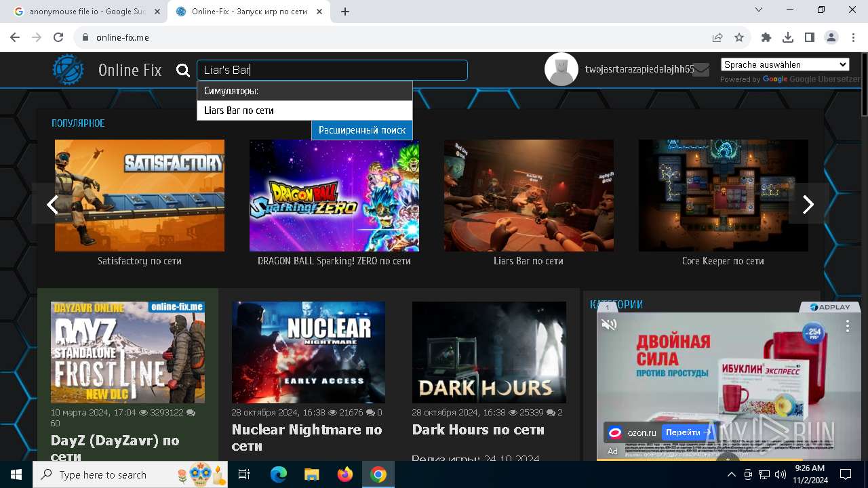The height and width of the screenshot is (488, 868).
Task: Open DayZ (DayZavr) по сети title
Action: pyautogui.click(x=115, y=447)
